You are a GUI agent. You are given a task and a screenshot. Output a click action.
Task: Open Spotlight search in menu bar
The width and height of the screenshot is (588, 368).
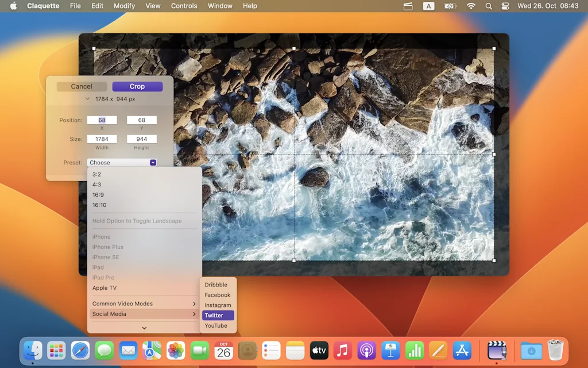coord(489,6)
